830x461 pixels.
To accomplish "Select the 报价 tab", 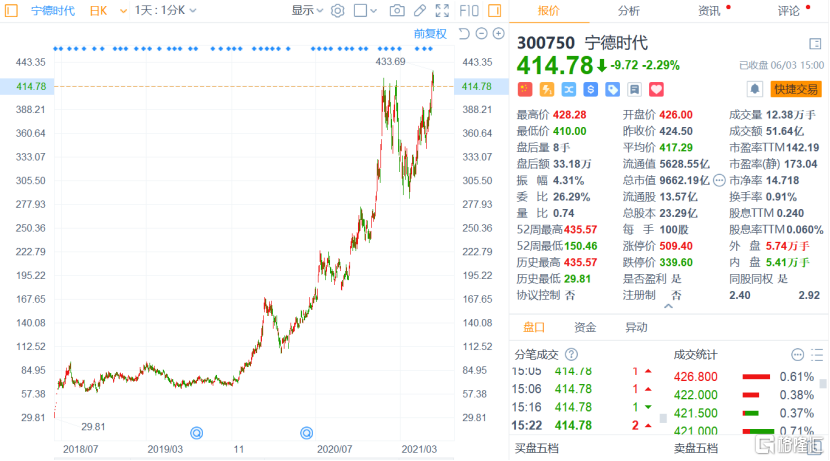I will point(548,11).
